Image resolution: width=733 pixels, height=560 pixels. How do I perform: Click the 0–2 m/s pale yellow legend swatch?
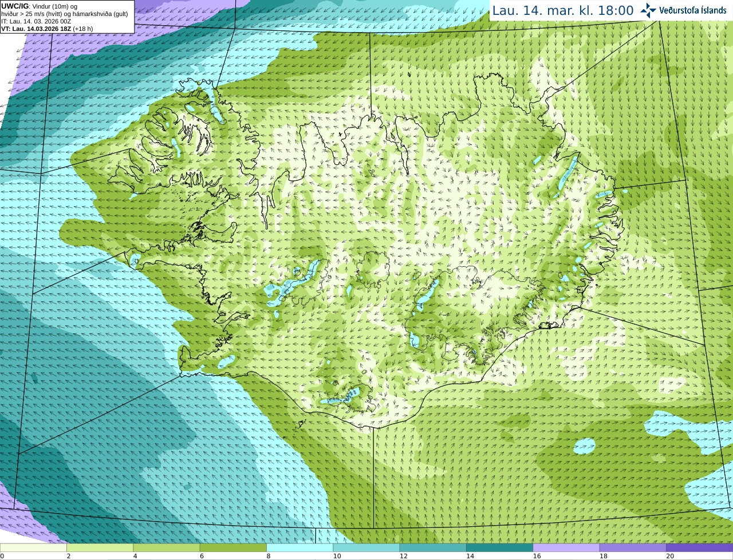tap(33, 547)
